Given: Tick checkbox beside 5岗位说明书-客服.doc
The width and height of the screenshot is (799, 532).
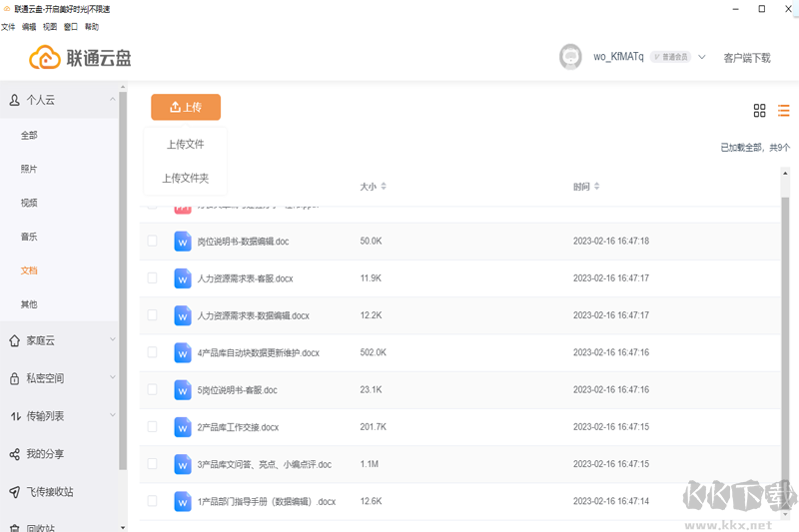Looking at the screenshot, I should coord(152,389).
